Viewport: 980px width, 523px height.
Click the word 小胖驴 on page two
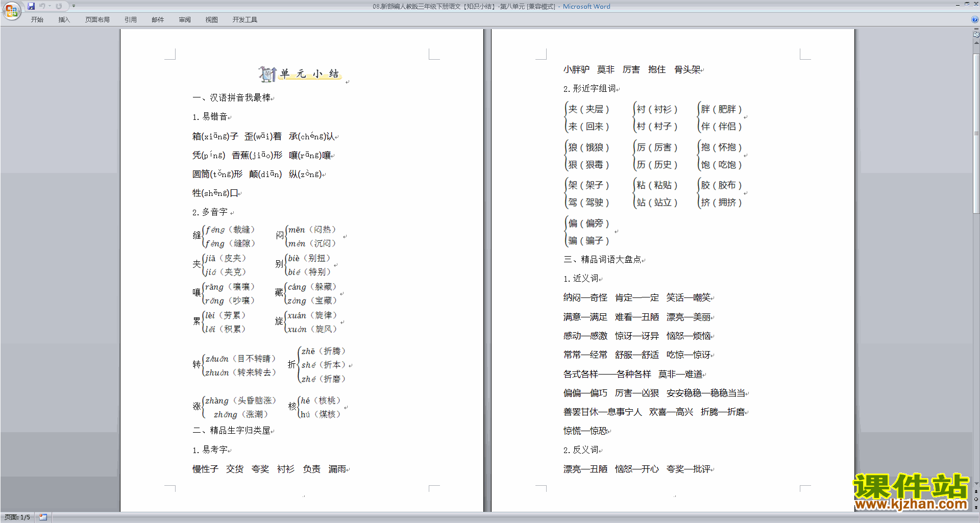pos(576,69)
